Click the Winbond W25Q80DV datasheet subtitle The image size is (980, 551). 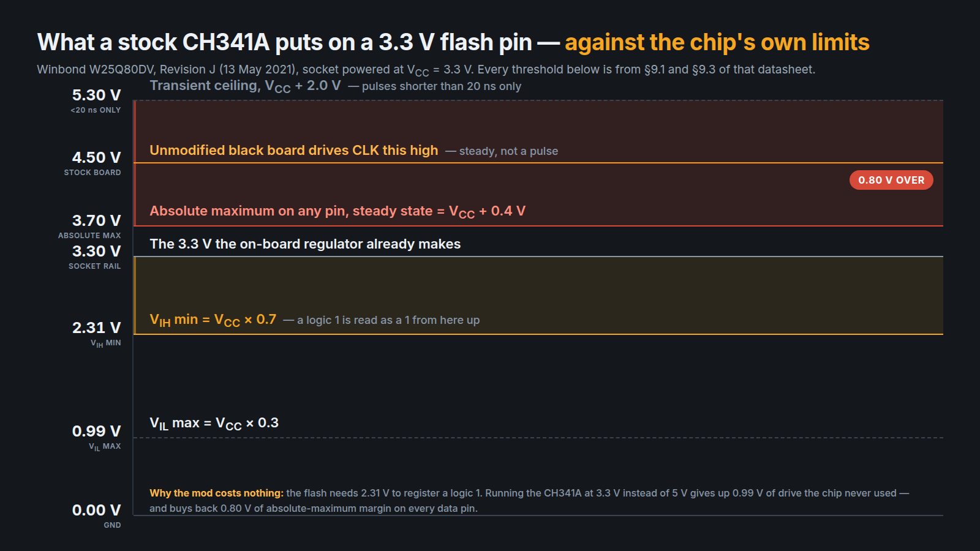coord(426,70)
